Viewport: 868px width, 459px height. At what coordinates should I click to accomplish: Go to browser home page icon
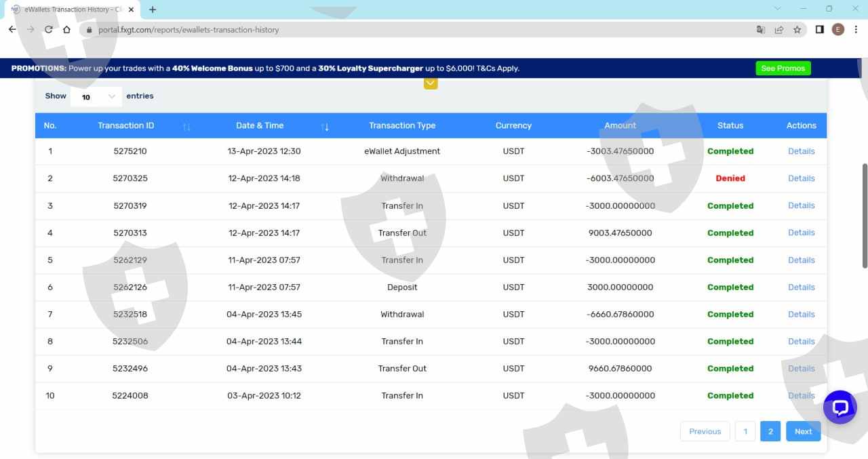pos(66,30)
